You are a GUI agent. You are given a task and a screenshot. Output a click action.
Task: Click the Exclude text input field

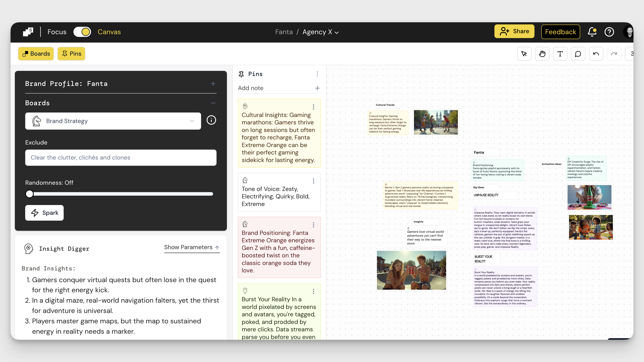click(121, 158)
